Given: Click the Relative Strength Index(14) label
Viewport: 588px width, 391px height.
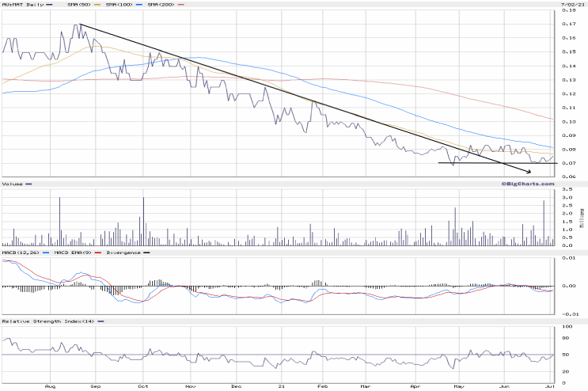Looking at the screenshot, I should pyautogui.click(x=49, y=321).
